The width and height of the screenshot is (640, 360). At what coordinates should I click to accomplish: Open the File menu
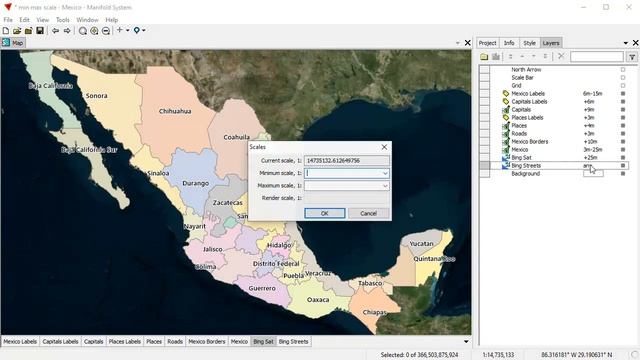pos(8,20)
